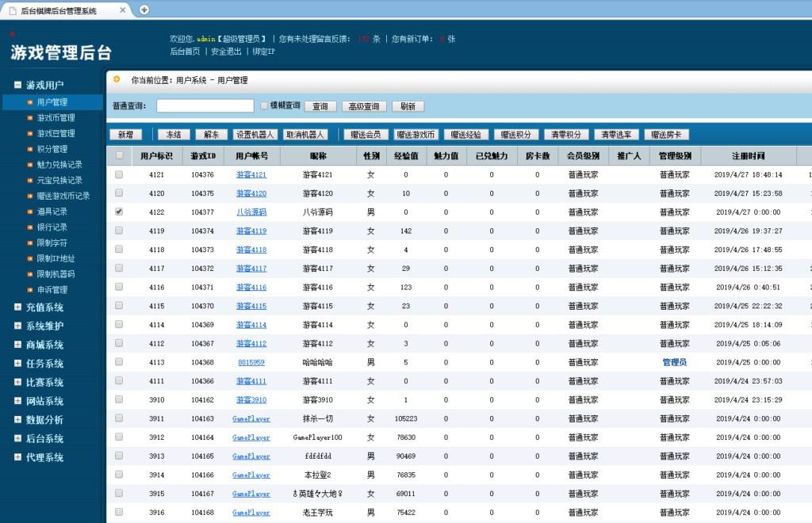Open the 游戏币管理 sidebar icon
Screen dimensions: 812x523
click(29, 117)
